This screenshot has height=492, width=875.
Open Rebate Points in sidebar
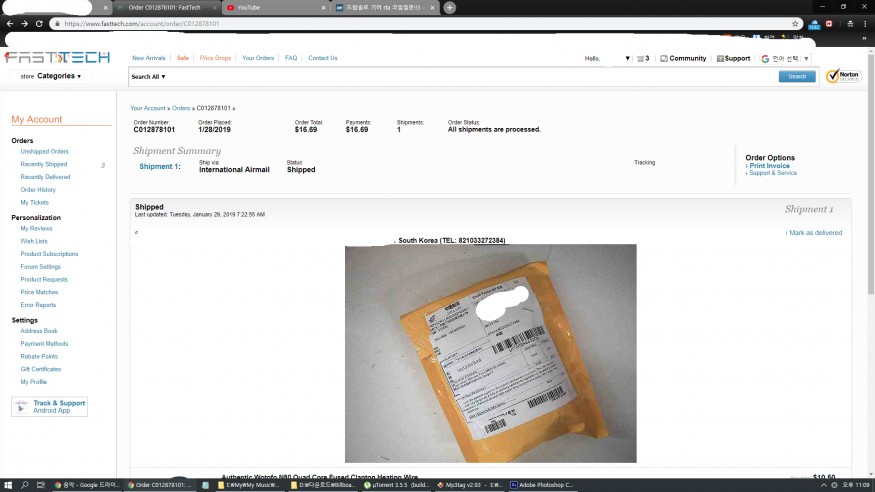(39, 357)
